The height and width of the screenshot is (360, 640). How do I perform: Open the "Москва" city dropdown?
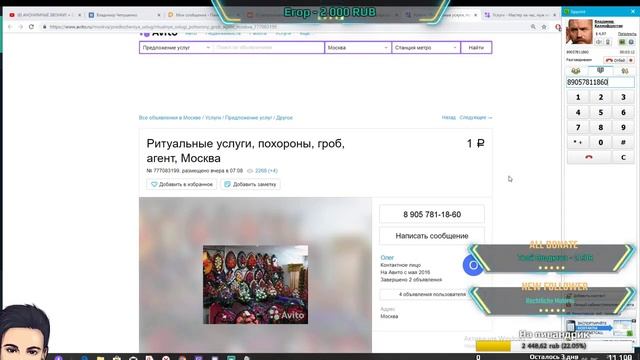(x=358, y=48)
